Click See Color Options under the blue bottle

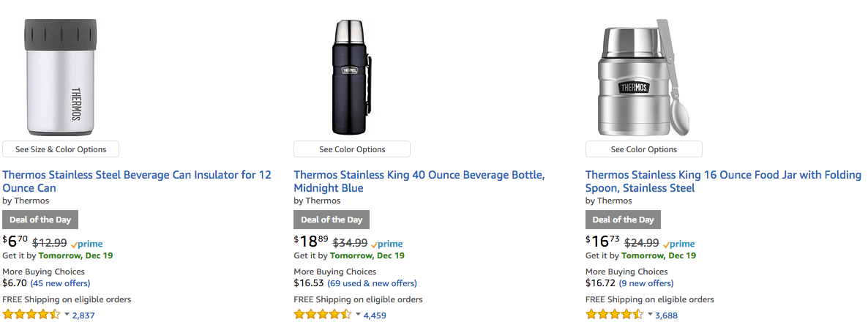(352, 149)
